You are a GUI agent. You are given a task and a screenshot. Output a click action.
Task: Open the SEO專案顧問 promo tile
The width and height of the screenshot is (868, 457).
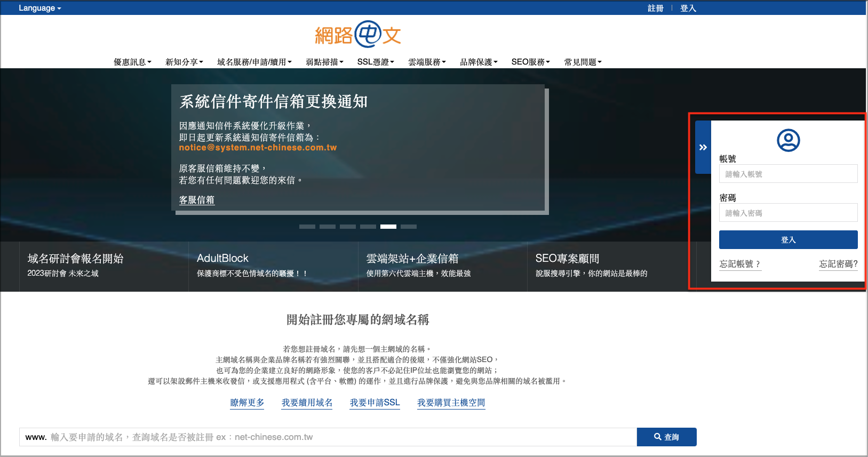tap(612, 266)
